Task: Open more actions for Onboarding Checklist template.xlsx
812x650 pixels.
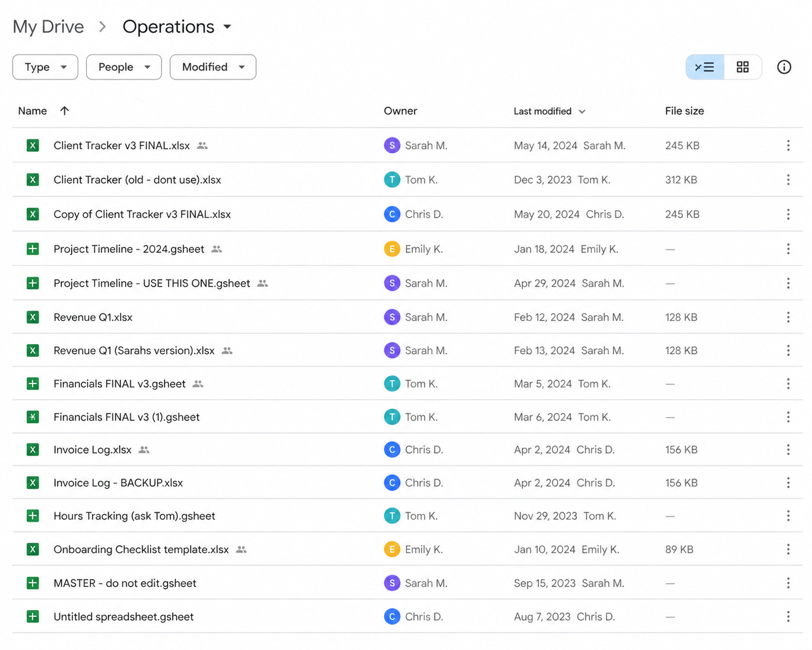Action: [x=788, y=549]
